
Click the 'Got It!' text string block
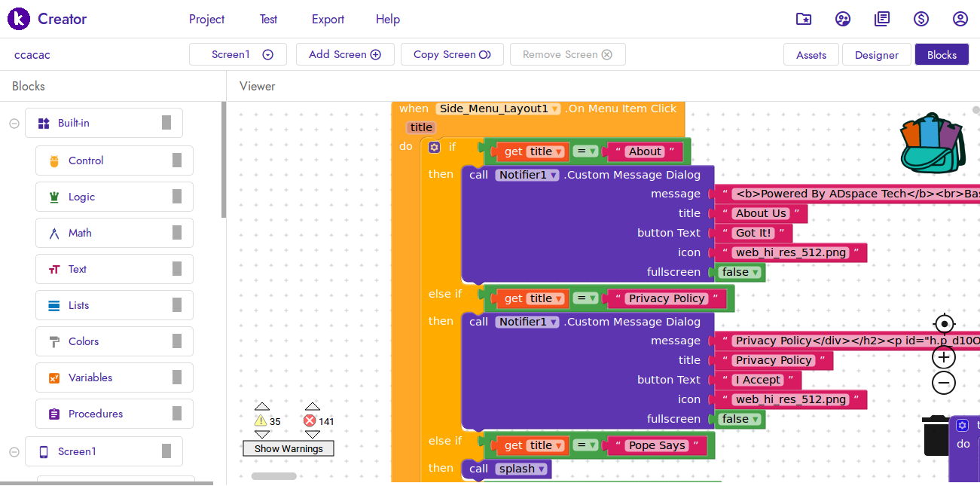coord(754,233)
